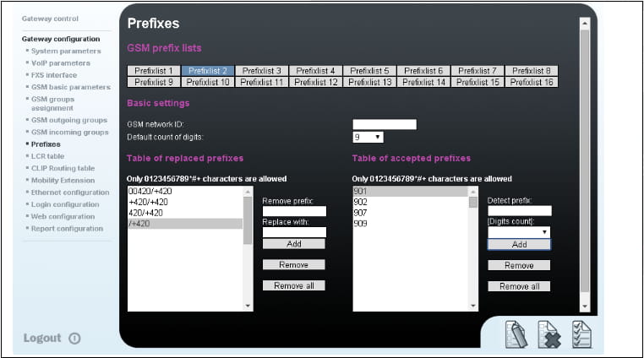This screenshot has width=644, height=358.
Task: Open CLIP Routing table
Action: 63,168
